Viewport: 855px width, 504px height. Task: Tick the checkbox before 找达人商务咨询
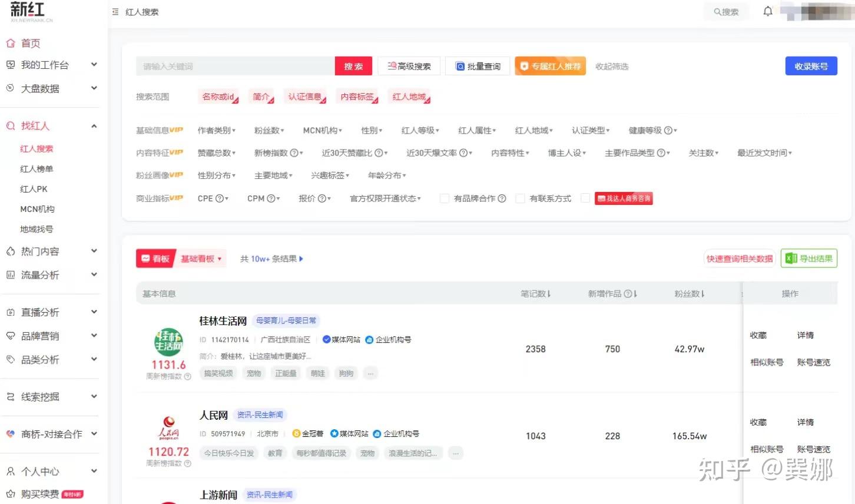coord(585,198)
